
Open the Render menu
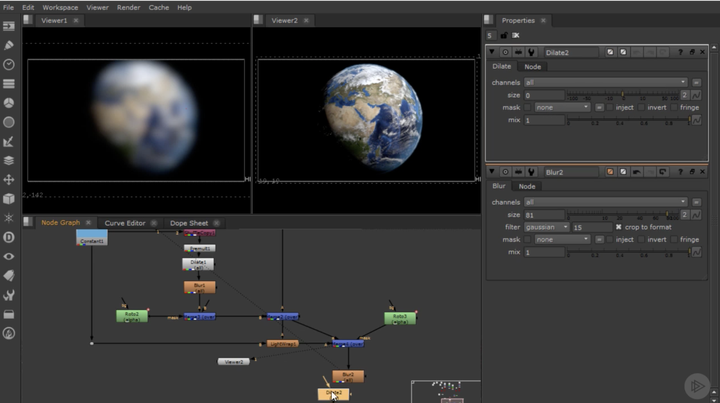[129, 7]
